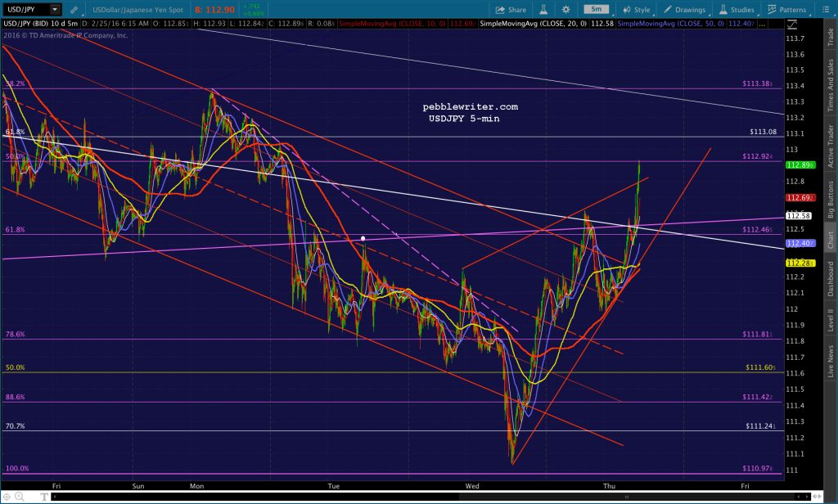This screenshot has height=504, width=838.
Task: Click the $111.81 Fibonacci level label
Action: [x=757, y=334]
